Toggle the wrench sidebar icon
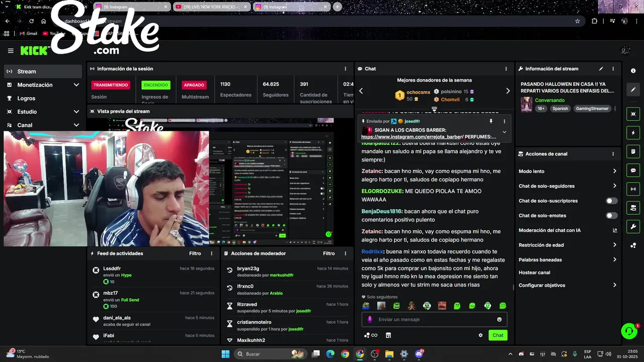Viewport: 644px width, 362px height. (x=633, y=226)
